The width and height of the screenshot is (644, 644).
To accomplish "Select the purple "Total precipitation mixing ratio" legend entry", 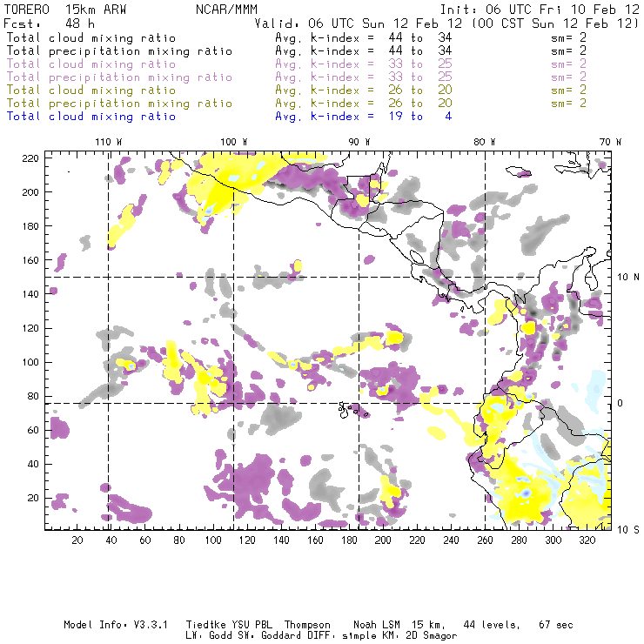I will coord(119,77).
